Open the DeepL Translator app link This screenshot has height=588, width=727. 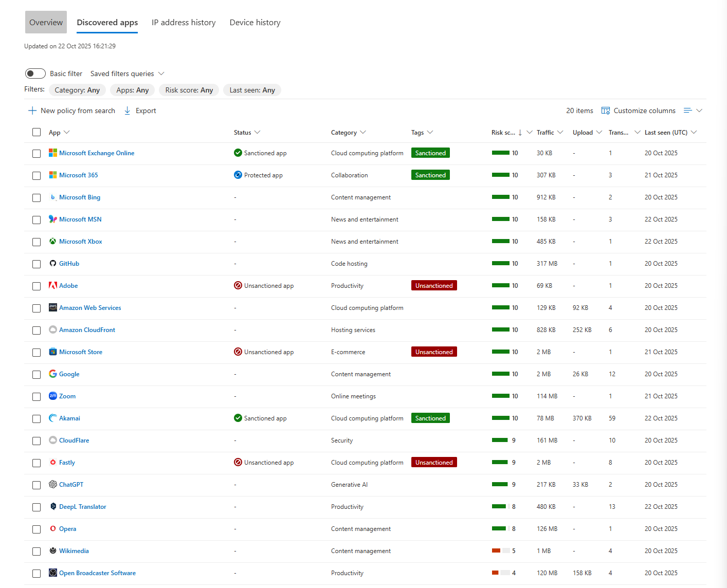(x=83, y=507)
